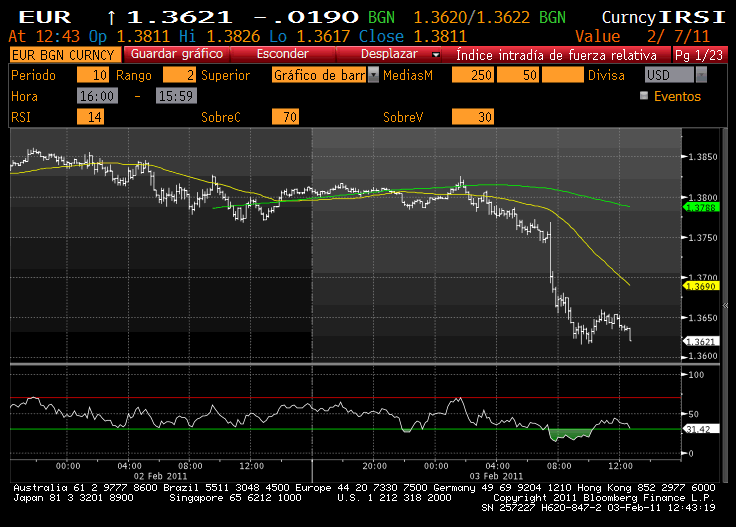The height and width of the screenshot is (527, 736).
Task: Edit the SobreC overbought field showing 70
Action: (x=287, y=117)
